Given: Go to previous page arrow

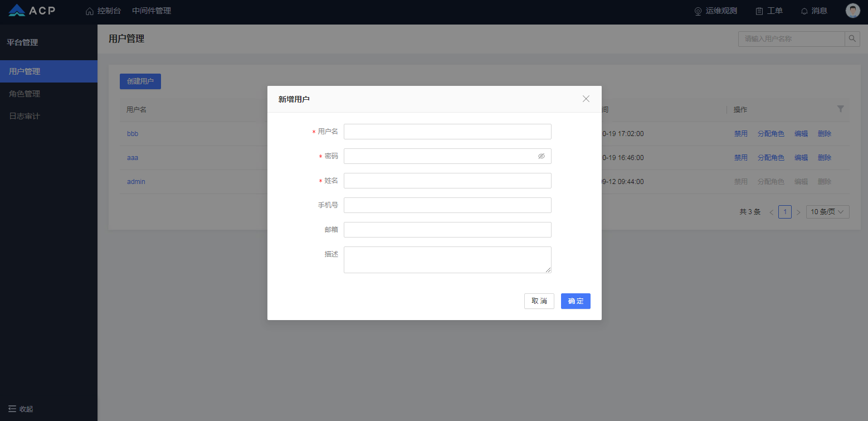Looking at the screenshot, I should (772, 212).
